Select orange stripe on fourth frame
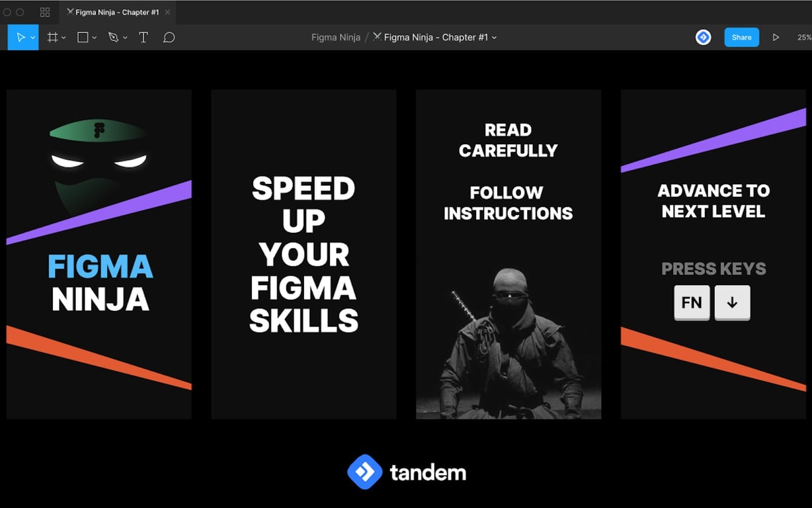 [713, 359]
